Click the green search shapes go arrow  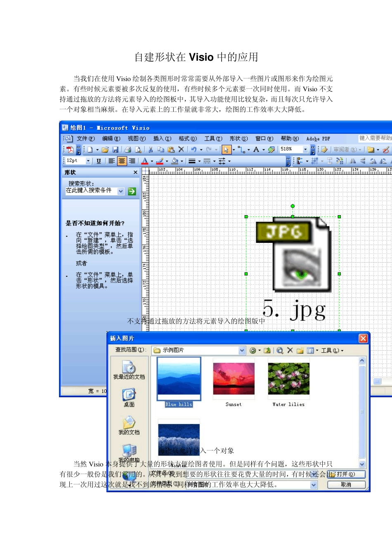pyautogui.click(x=132, y=191)
